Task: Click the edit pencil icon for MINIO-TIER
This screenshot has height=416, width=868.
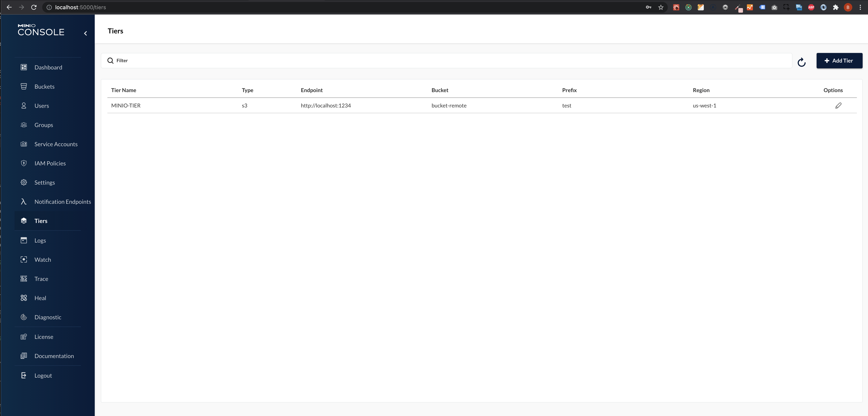Action: tap(838, 106)
